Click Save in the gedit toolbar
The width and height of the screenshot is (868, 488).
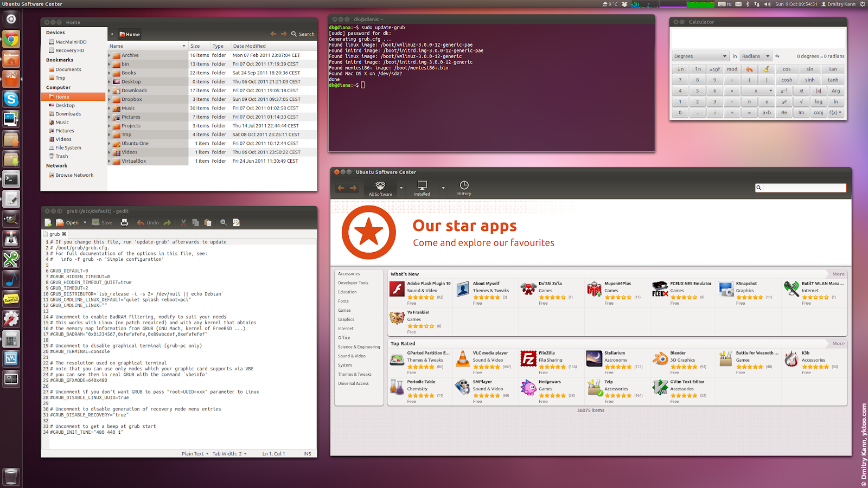coord(102,222)
